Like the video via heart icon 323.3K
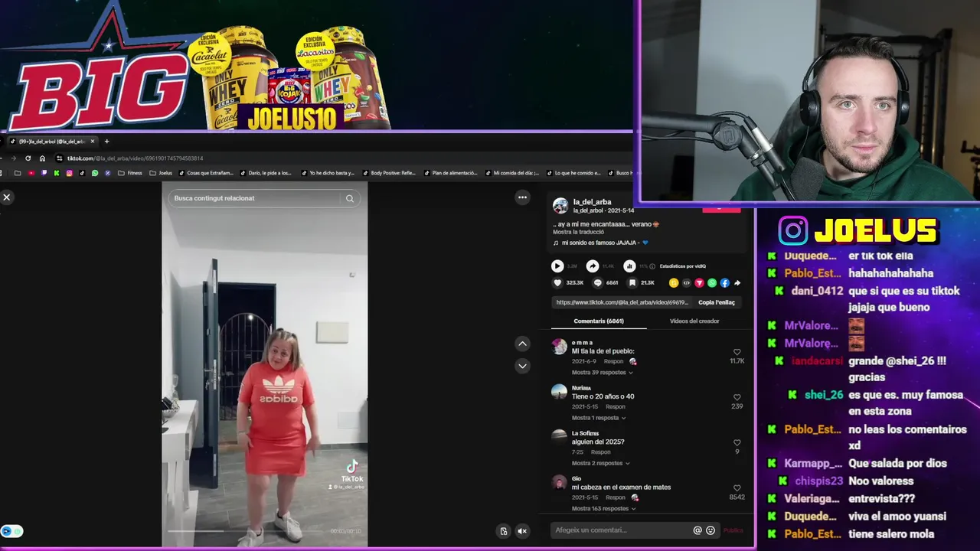The height and width of the screenshot is (551, 980). coord(557,283)
